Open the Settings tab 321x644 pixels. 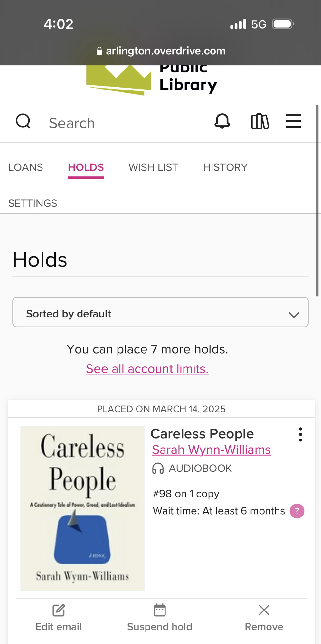coord(33,204)
